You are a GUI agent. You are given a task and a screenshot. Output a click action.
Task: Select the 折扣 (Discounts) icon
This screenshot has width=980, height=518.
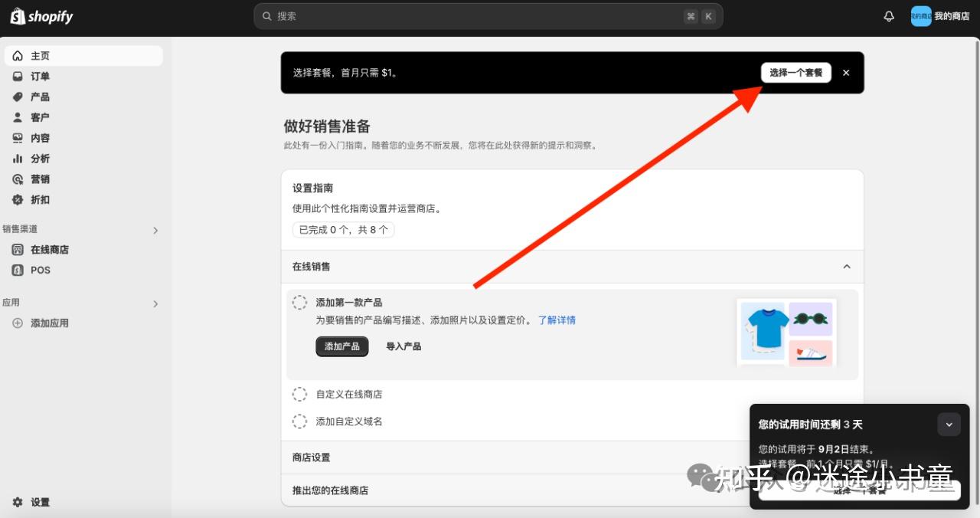coord(18,200)
